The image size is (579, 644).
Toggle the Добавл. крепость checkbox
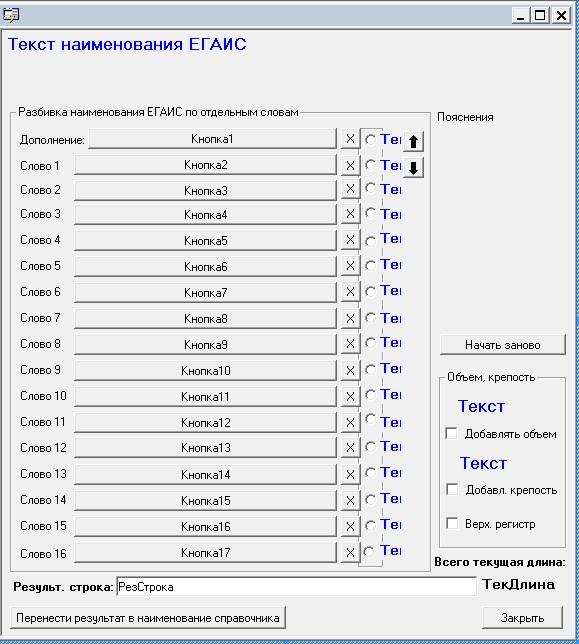tap(452, 489)
